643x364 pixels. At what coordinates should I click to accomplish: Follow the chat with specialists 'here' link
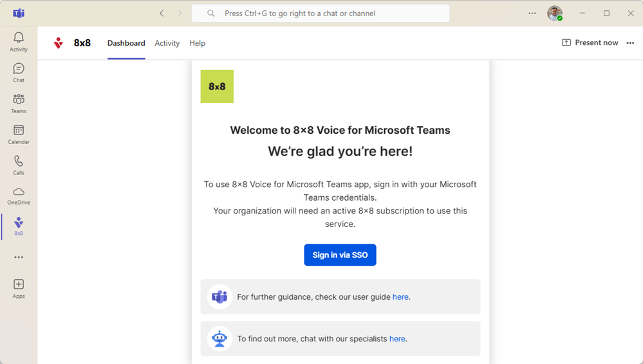(397, 339)
